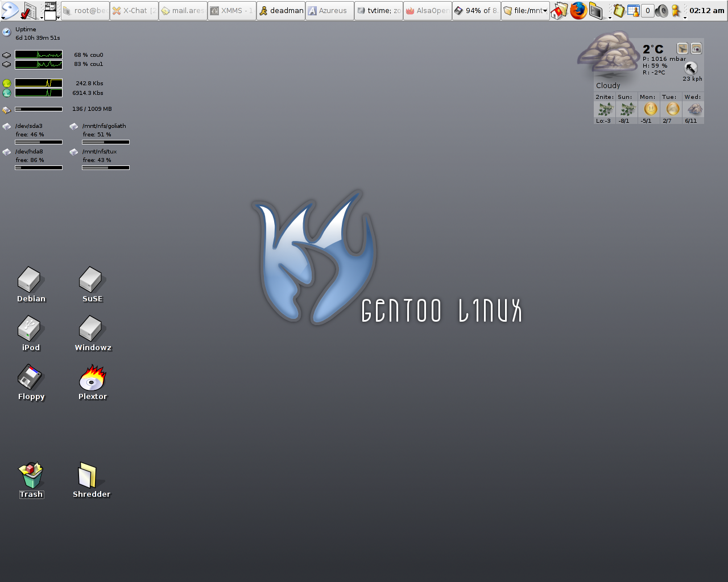Click the large Cloudy weather icon
The width and height of the screenshot is (728, 582).
pyautogui.click(x=609, y=55)
